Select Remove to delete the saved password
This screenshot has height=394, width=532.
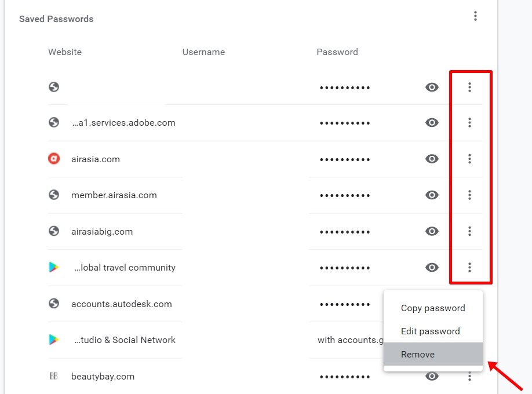pyautogui.click(x=418, y=354)
